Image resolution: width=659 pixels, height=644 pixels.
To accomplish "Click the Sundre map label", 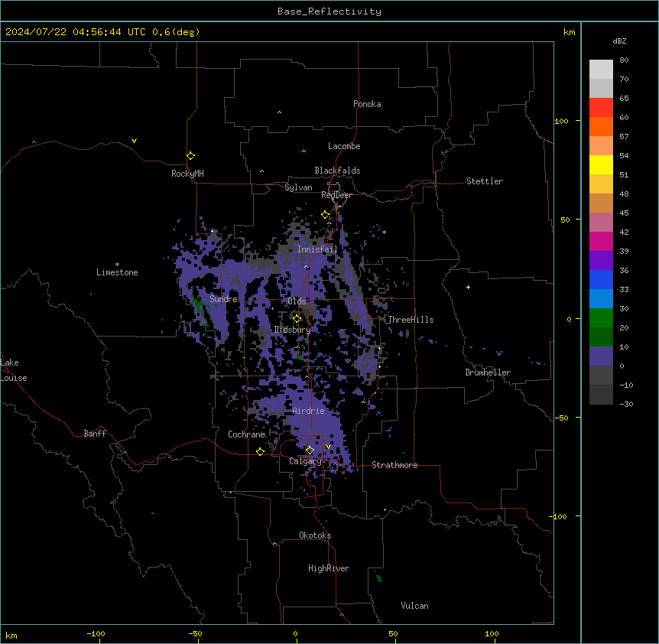I will click(223, 299).
